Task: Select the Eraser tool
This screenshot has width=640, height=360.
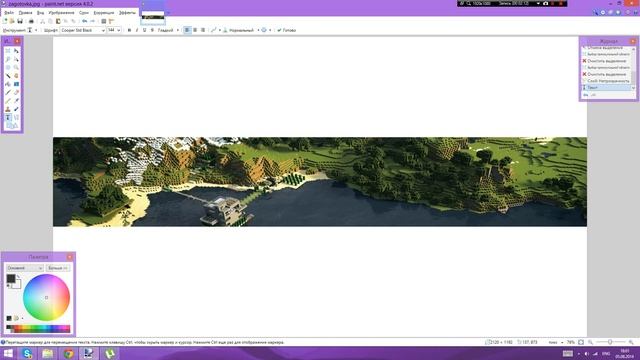Action: [16, 92]
